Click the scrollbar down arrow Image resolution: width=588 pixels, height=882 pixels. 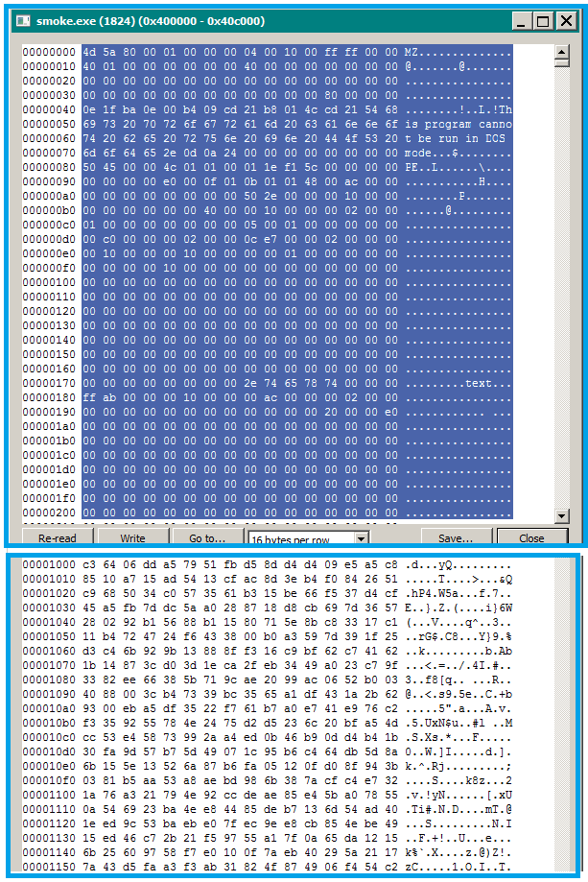pyautogui.click(x=562, y=513)
